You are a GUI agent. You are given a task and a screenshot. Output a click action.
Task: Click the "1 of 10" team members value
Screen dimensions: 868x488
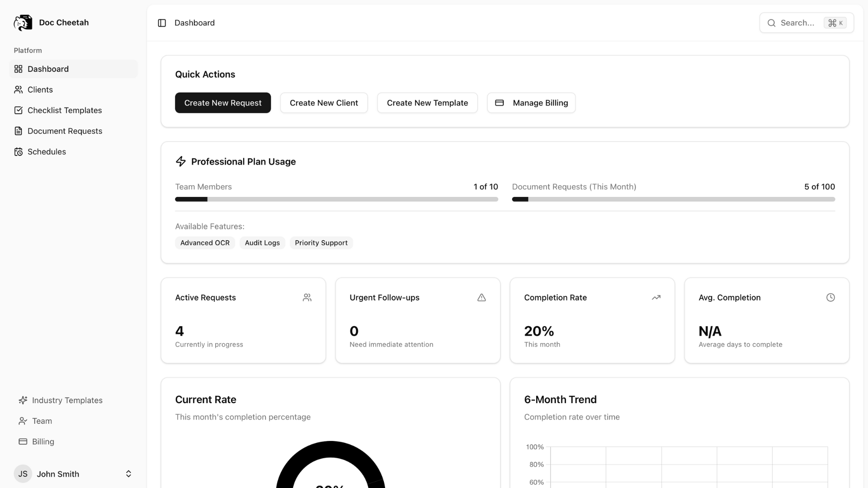tap(486, 187)
